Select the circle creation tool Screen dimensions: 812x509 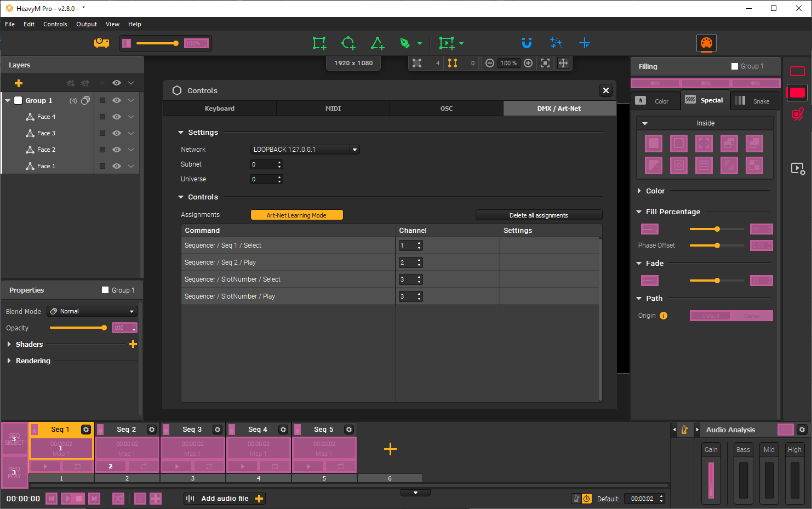pyautogui.click(x=348, y=43)
